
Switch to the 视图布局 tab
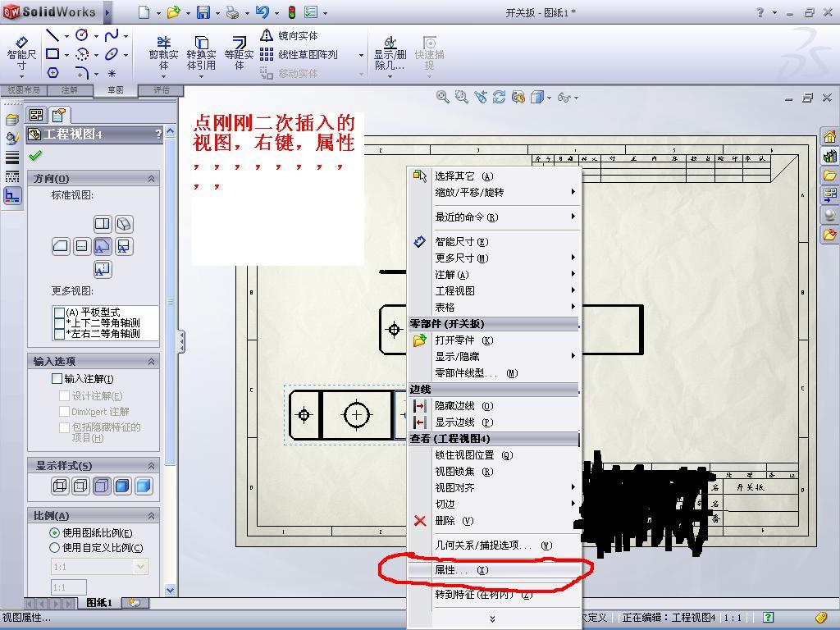coord(24,90)
